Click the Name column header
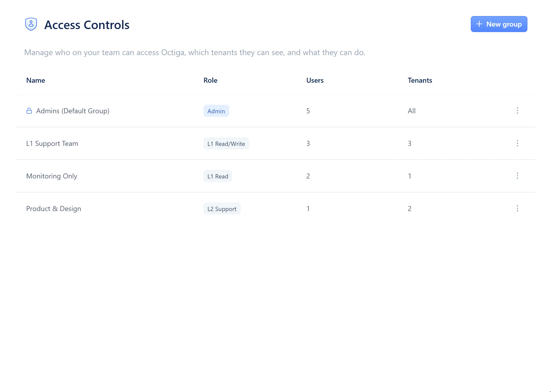551x392 pixels. (36, 80)
